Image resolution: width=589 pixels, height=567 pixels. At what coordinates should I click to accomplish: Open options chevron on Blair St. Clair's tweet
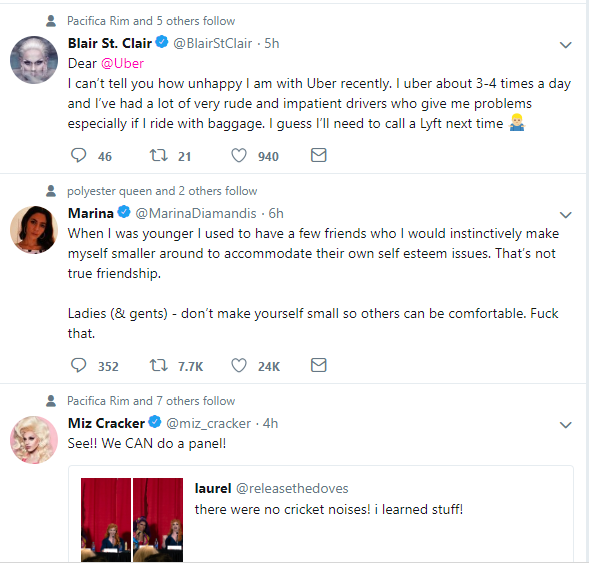[565, 45]
